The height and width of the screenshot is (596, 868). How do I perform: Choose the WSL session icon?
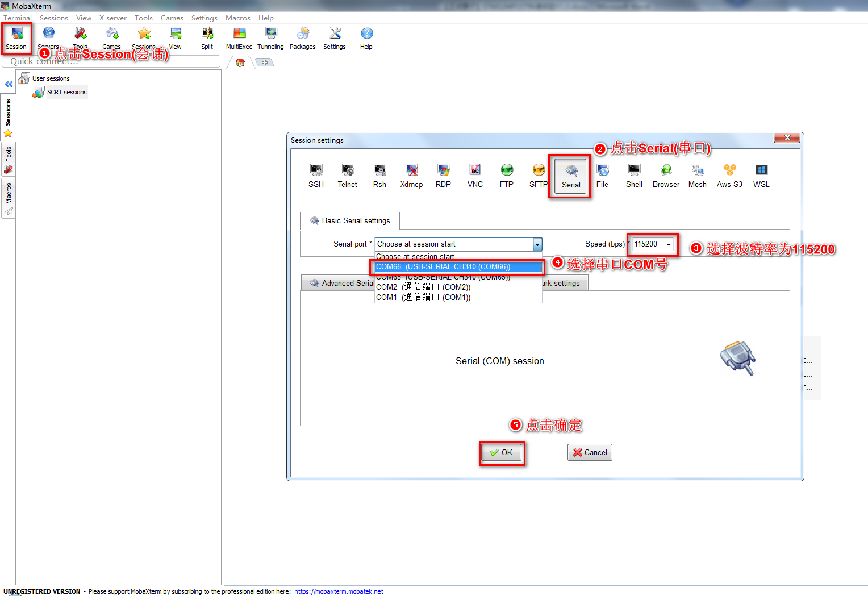point(761,176)
